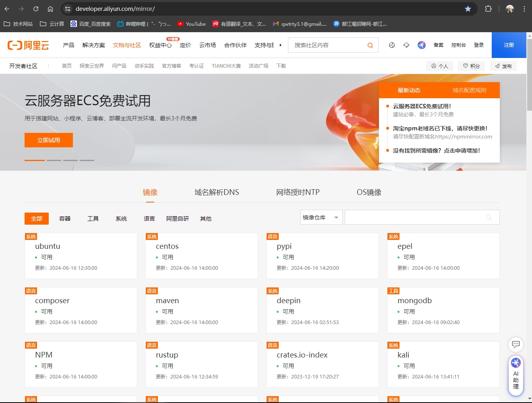Image resolution: width=532 pixels, height=403 pixels.
Task: Open YouTube bookmark
Action: click(x=192, y=24)
